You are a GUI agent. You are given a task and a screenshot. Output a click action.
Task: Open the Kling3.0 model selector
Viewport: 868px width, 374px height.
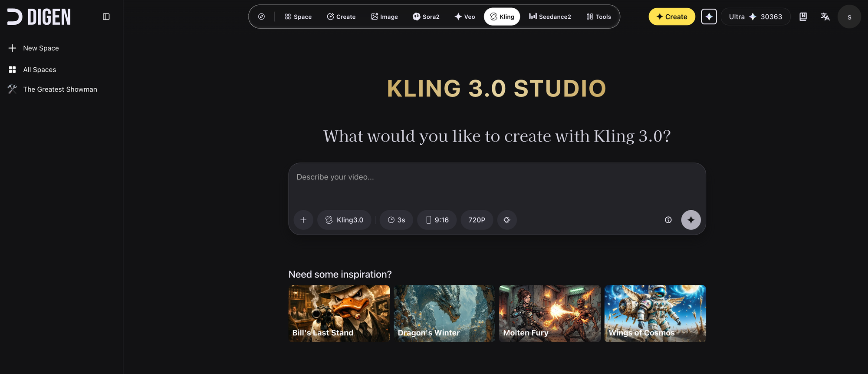tap(344, 220)
